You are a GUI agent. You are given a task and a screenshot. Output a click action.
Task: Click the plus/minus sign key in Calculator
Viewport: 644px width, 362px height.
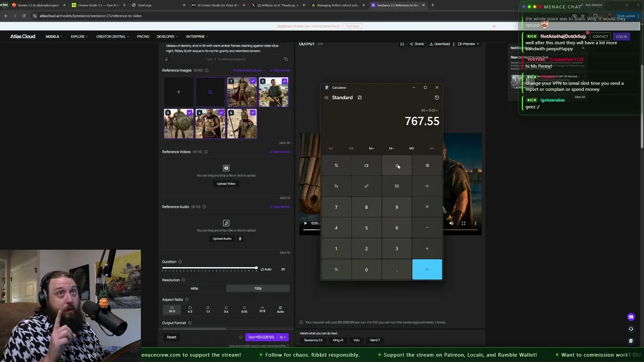pos(336,269)
